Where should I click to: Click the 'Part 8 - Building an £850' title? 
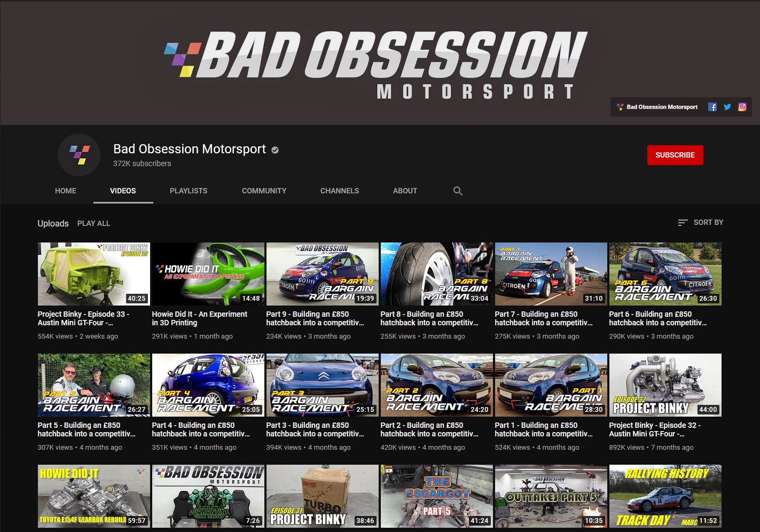pos(429,318)
